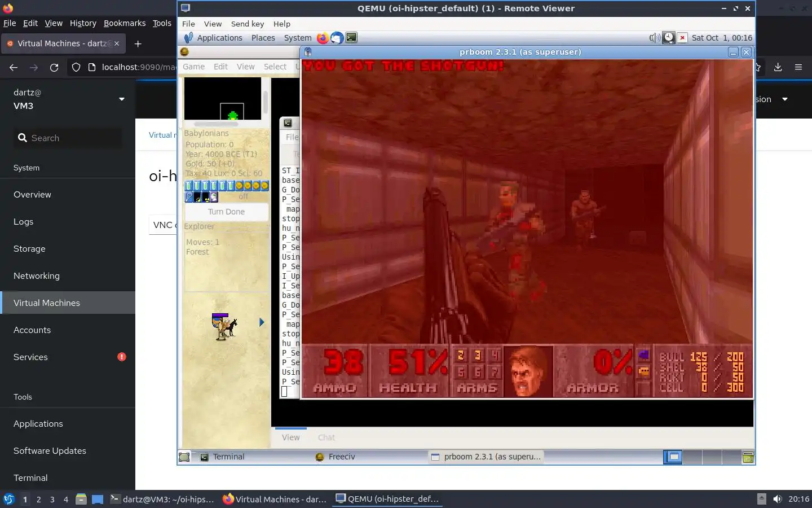Click the Freeciv explorer unit icon

click(224, 326)
